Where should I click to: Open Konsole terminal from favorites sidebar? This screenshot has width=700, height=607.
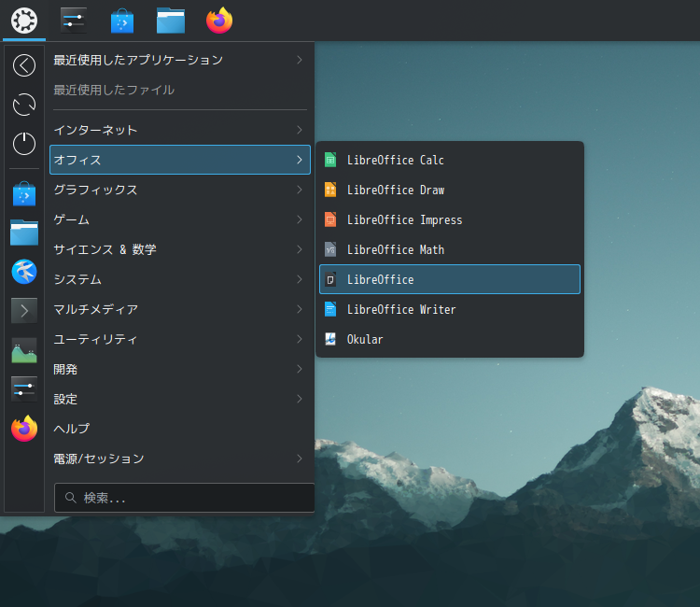click(24, 310)
